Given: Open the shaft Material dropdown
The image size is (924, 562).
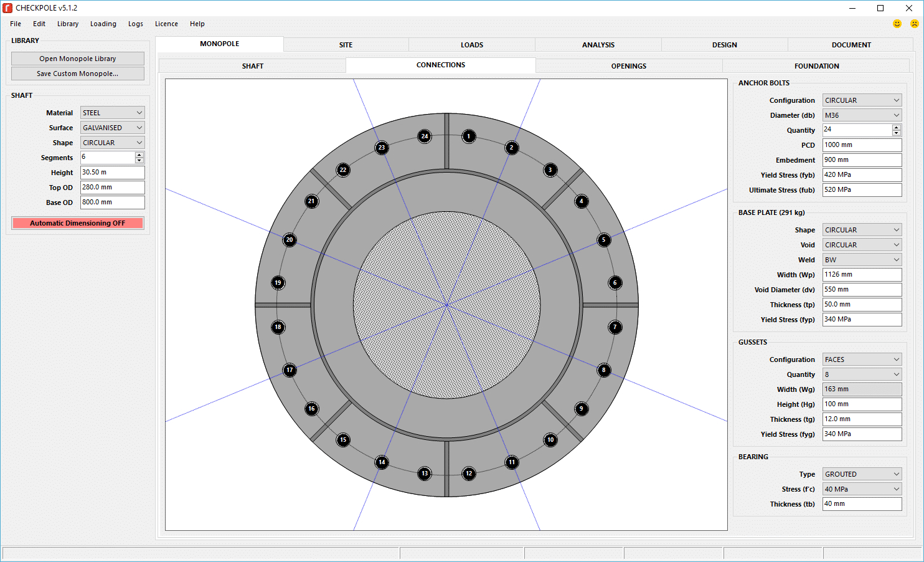Looking at the screenshot, I should (111, 113).
